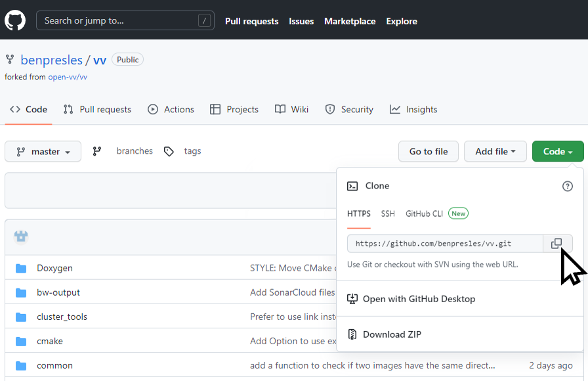This screenshot has height=381, width=588.
Task: Click the Actions play-circle icon
Action: (x=153, y=109)
